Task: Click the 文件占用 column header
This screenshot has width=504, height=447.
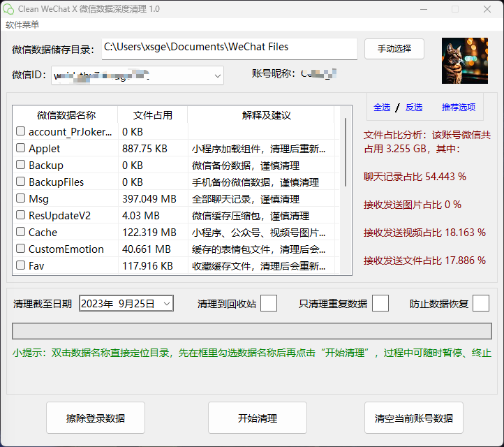Action: click(x=153, y=115)
